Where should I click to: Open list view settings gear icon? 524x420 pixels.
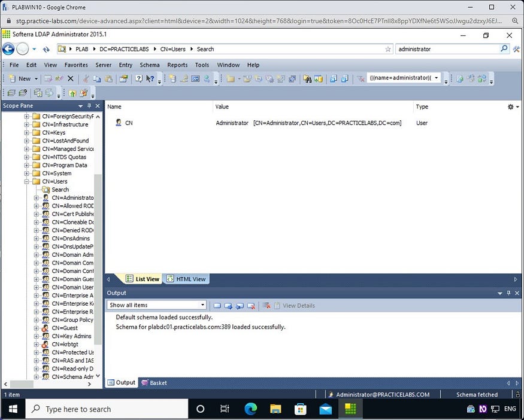coord(511,107)
